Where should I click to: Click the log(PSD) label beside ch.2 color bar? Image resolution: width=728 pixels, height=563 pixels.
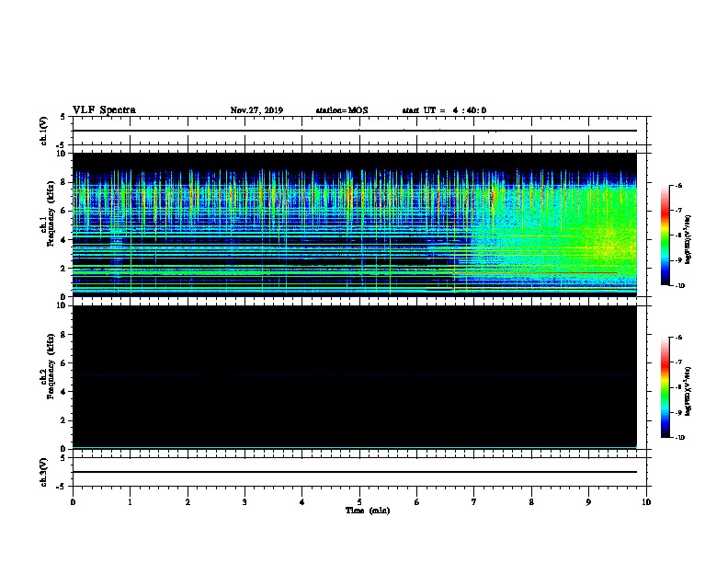click(688, 392)
